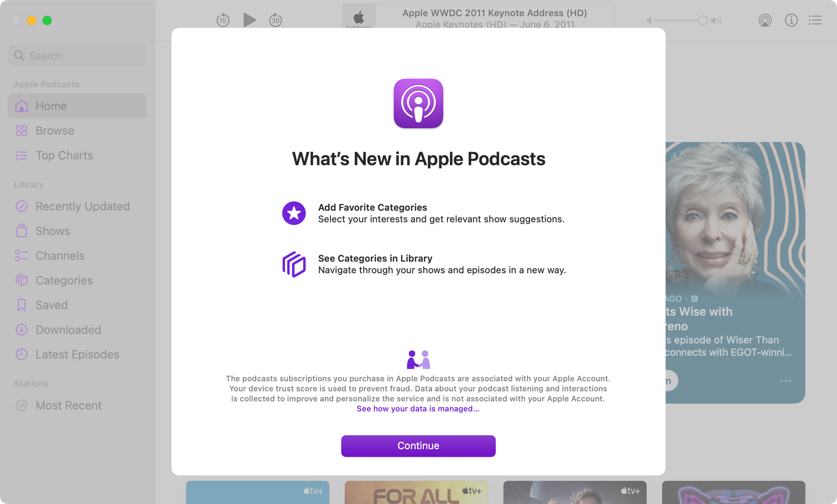The image size is (837, 504).
Task: Click the Apple Podcasts app icon in dialog
Action: click(419, 103)
